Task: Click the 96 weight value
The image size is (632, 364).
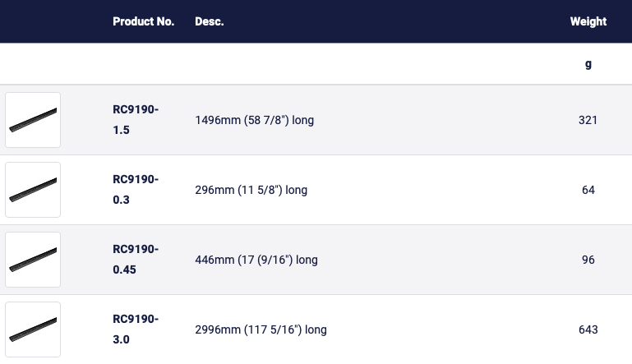Action: tap(588, 260)
